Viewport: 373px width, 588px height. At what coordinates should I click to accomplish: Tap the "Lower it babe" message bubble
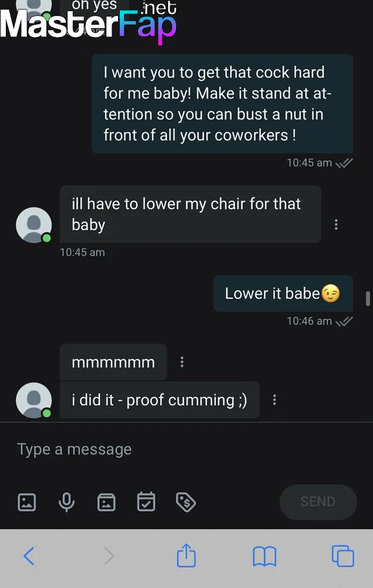(x=283, y=293)
